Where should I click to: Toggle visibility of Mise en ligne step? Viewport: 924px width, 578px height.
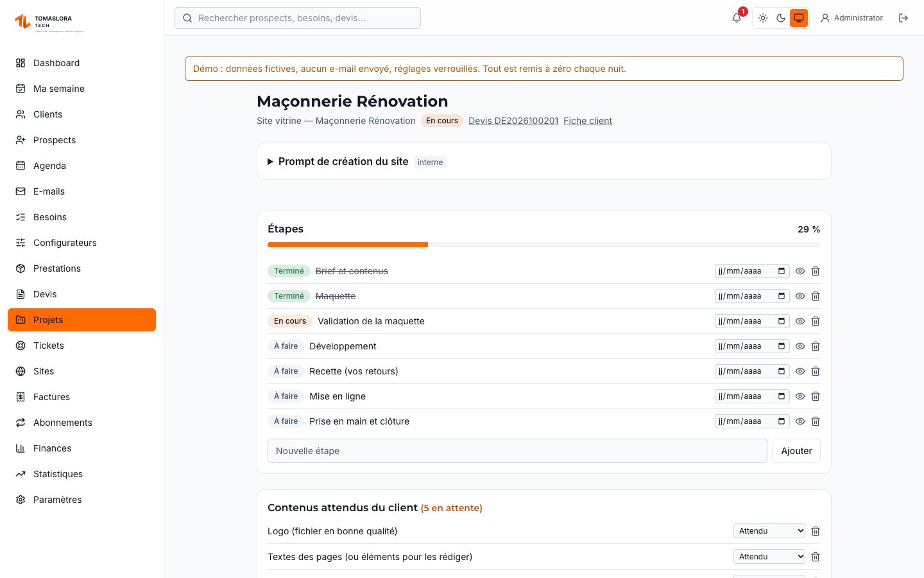(x=800, y=396)
